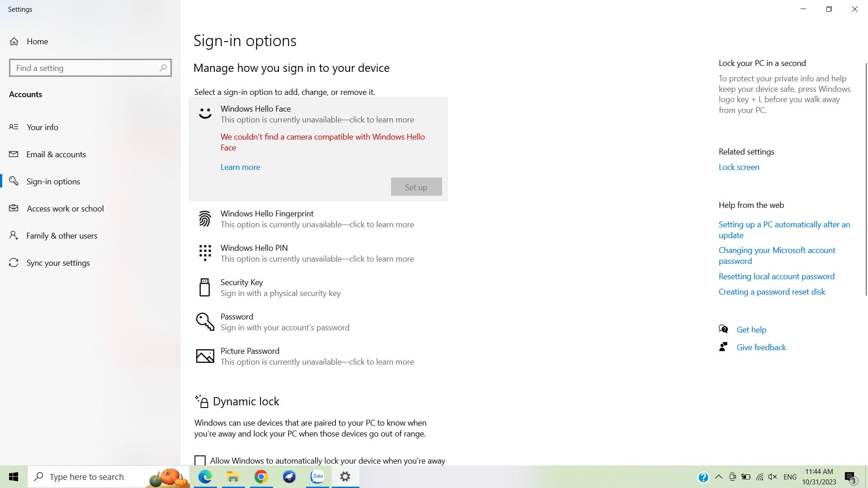868x488 pixels.
Task: Expand the Security Key sign-in option
Action: (x=318, y=287)
